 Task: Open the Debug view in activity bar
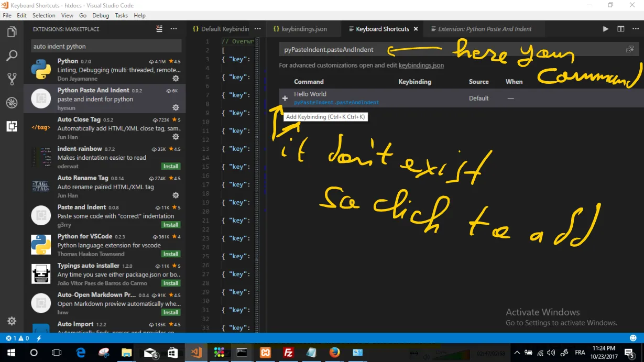point(12,103)
